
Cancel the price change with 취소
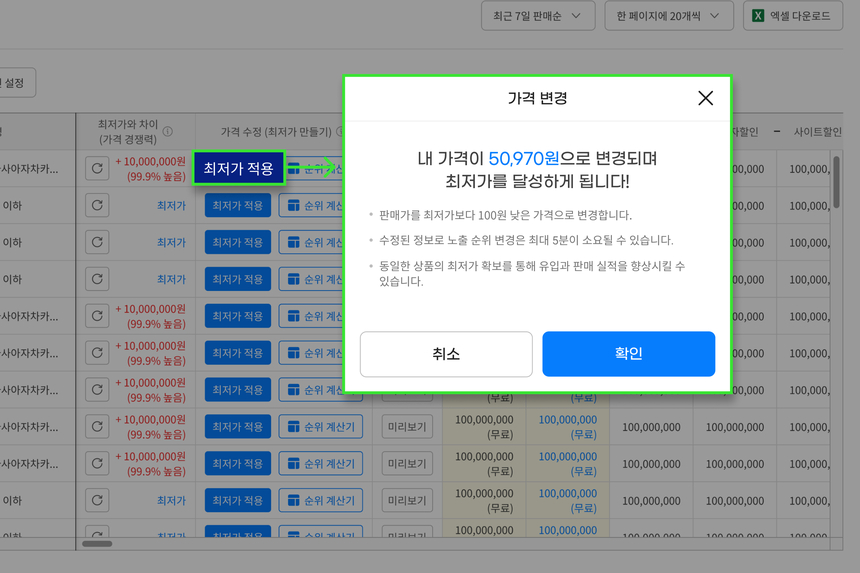[x=446, y=354]
